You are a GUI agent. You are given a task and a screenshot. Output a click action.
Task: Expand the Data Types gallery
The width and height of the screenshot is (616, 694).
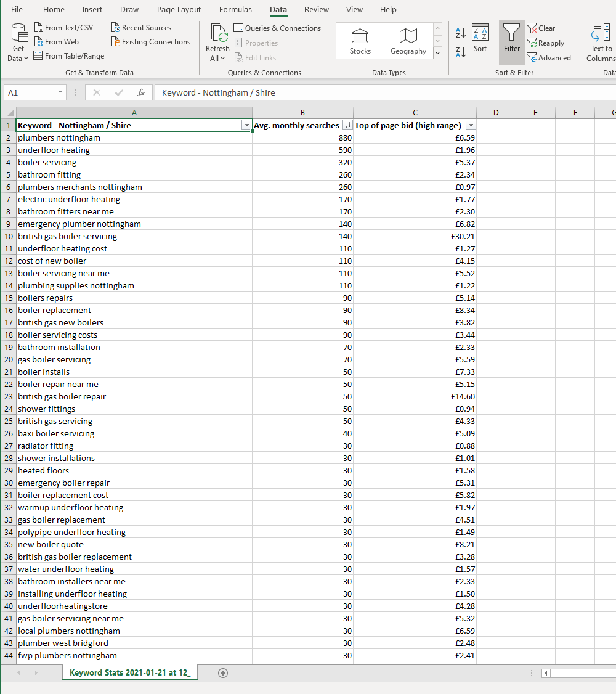pyautogui.click(x=437, y=52)
